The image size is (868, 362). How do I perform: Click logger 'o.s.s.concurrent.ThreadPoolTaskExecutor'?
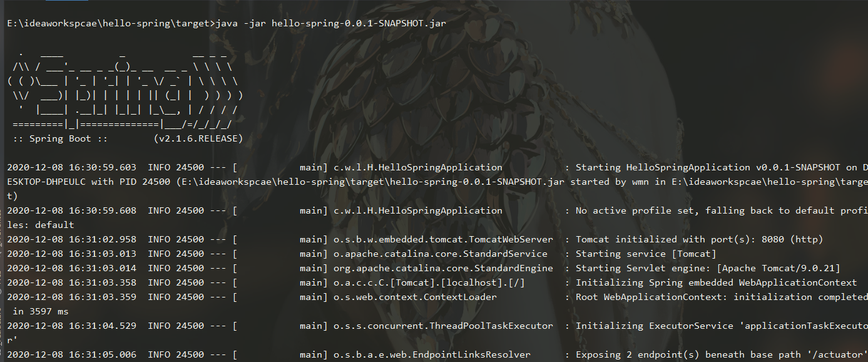pyautogui.click(x=443, y=326)
